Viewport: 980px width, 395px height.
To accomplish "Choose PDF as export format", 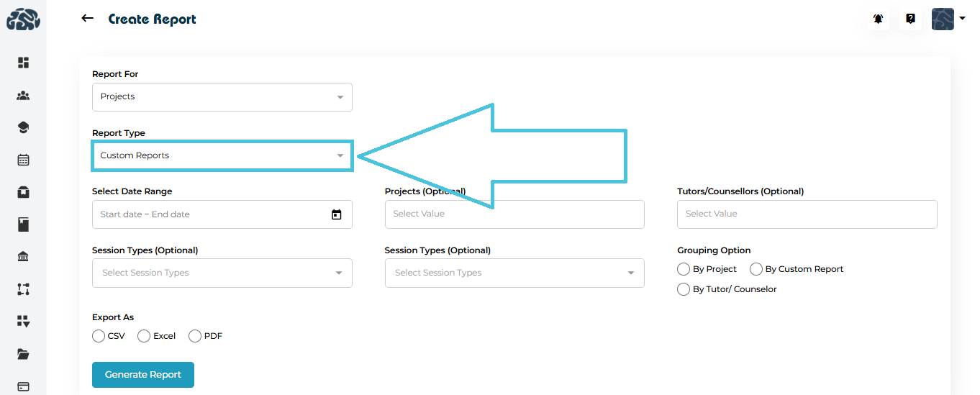I will (195, 336).
